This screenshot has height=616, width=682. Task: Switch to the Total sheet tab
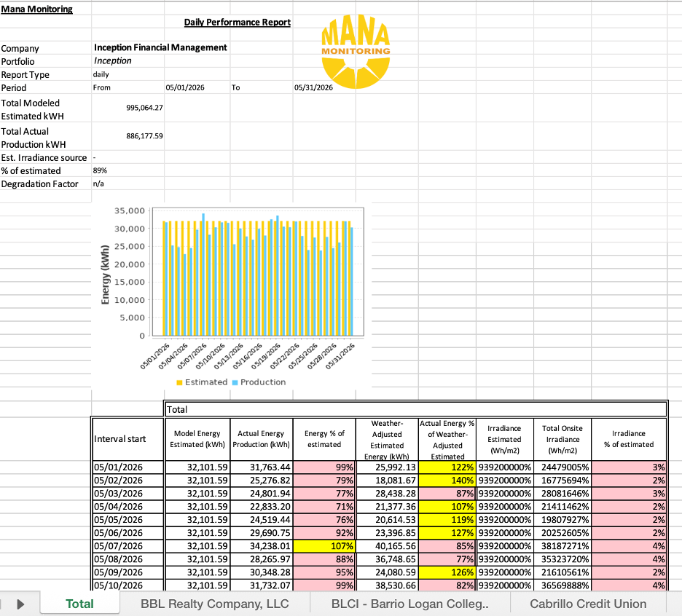click(x=79, y=604)
